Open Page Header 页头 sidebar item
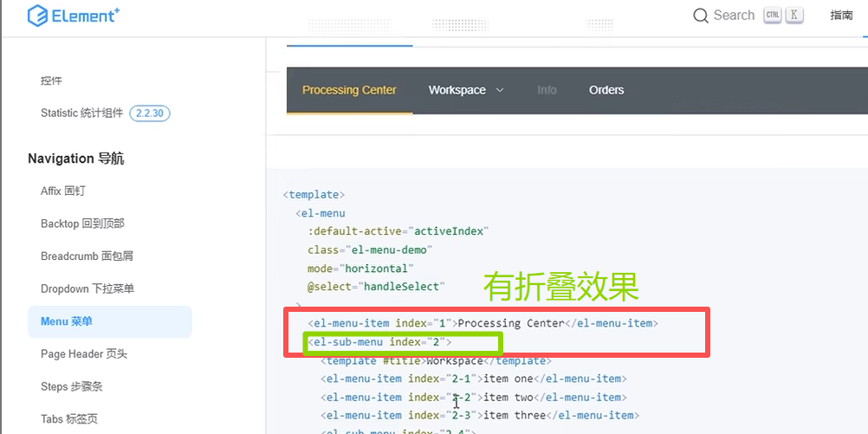 coord(84,353)
